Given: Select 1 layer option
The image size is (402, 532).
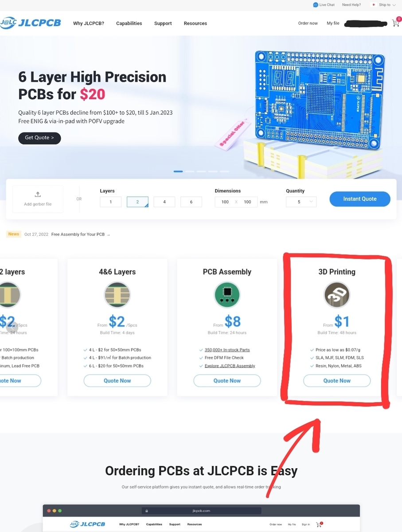Looking at the screenshot, I should [110, 202].
